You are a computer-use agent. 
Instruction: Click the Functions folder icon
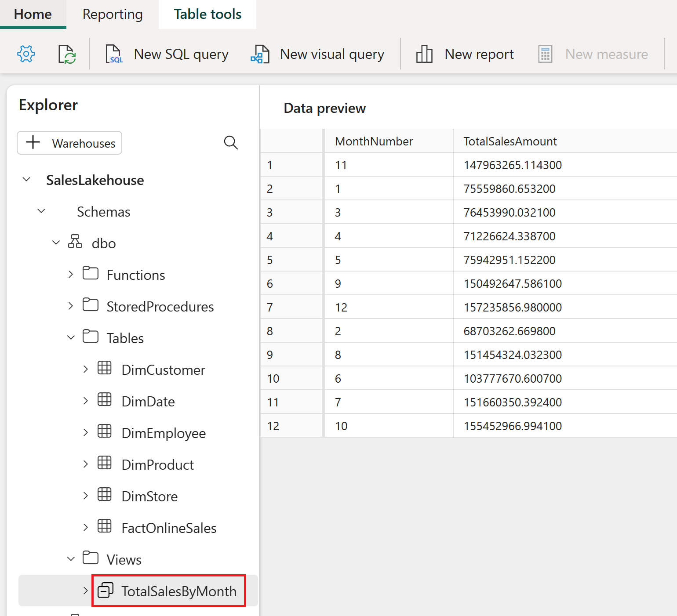coord(91,273)
